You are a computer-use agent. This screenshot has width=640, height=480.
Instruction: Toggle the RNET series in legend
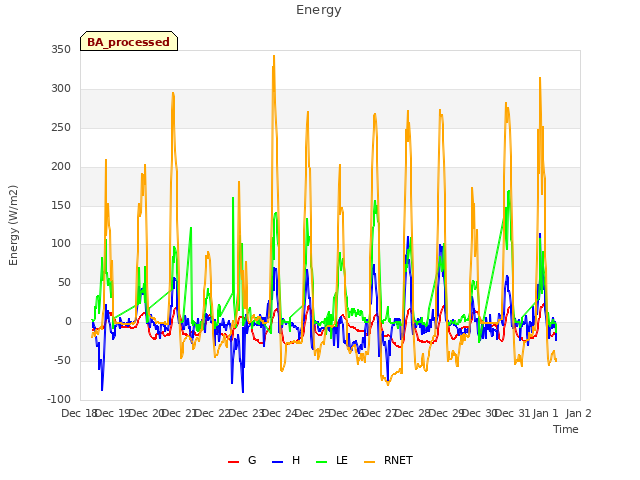coord(388,460)
